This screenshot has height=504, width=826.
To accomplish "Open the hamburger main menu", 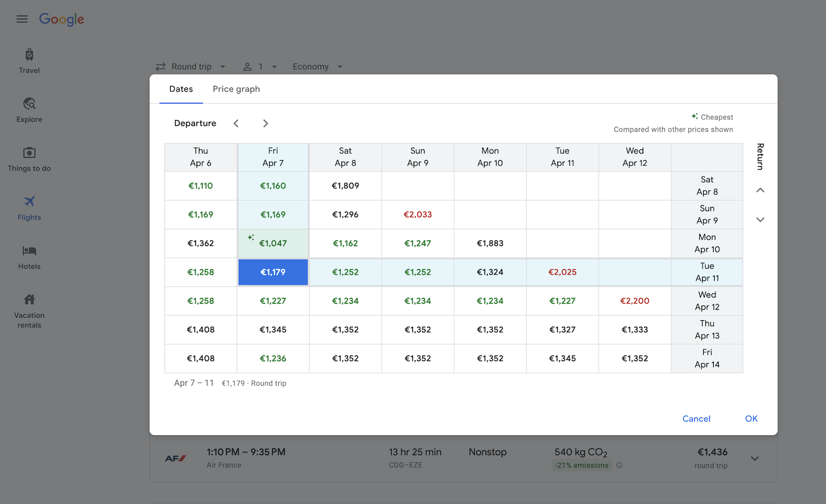I will pos(22,19).
